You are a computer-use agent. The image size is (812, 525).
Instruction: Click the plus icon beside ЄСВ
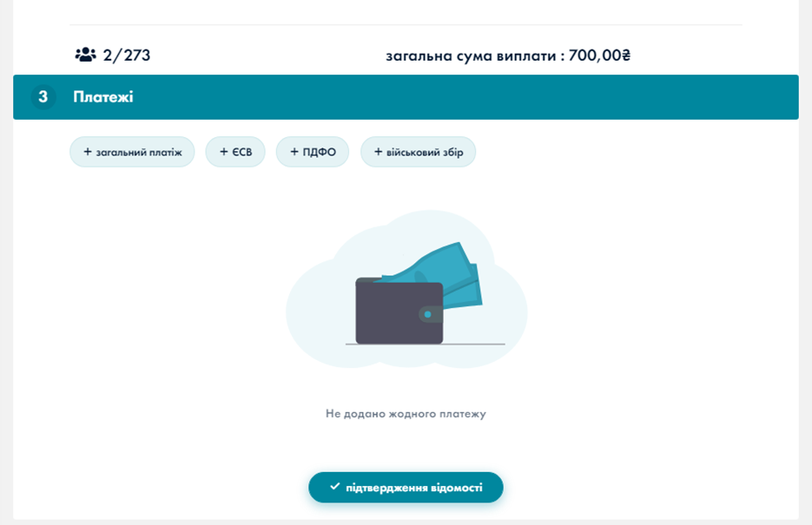click(223, 152)
